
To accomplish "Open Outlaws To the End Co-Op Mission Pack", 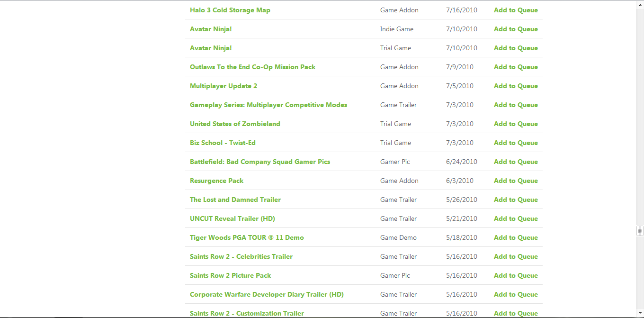I will tap(252, 67).
